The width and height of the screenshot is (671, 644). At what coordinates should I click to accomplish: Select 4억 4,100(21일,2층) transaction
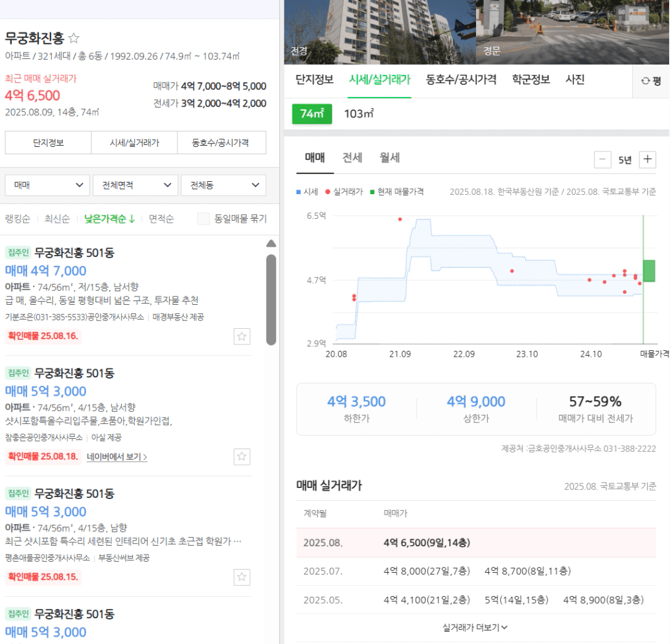427,600
